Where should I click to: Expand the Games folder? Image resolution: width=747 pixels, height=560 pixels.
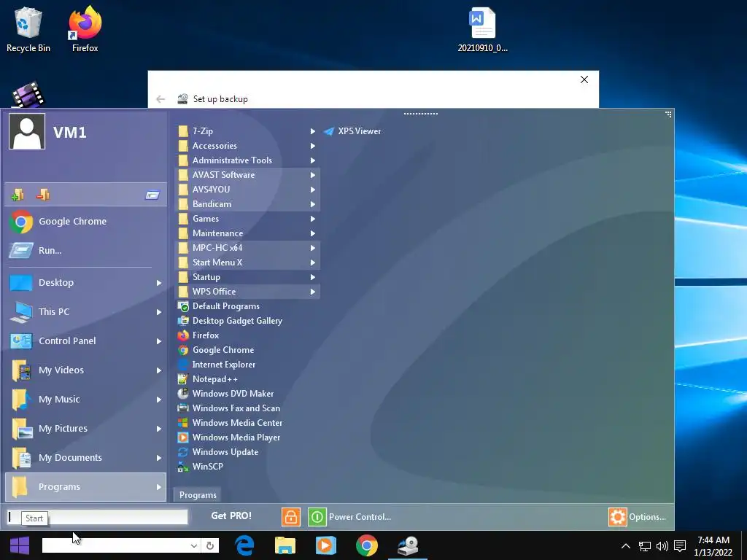click(x=247, y=219)
